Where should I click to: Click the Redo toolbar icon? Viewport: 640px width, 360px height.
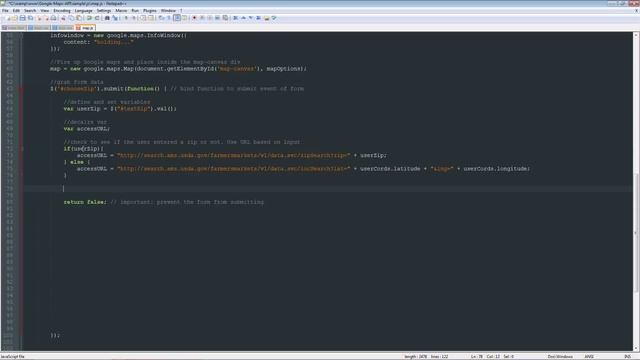point(97,18)
